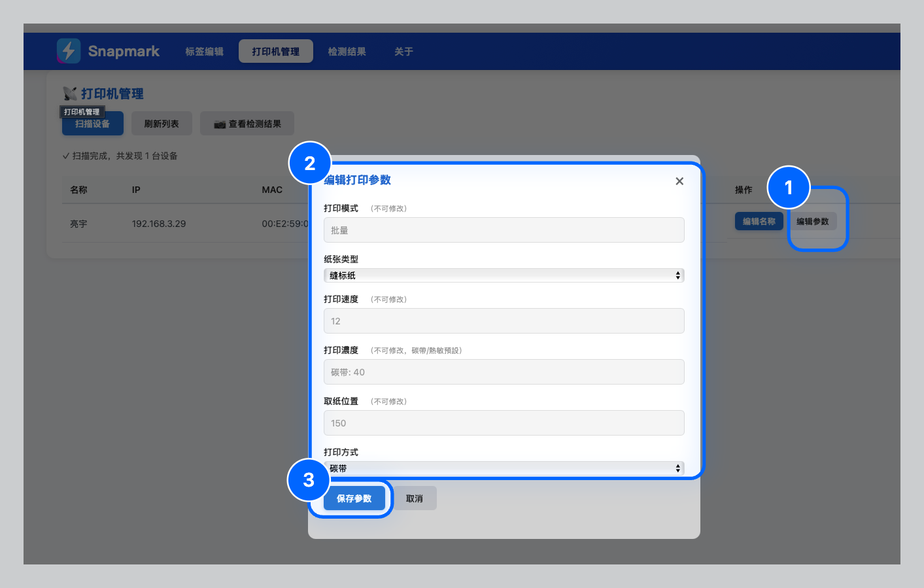Open the 打印方式 dropdown showing 碳带
The height and width of the screenshot is (588, 924).
504,468
